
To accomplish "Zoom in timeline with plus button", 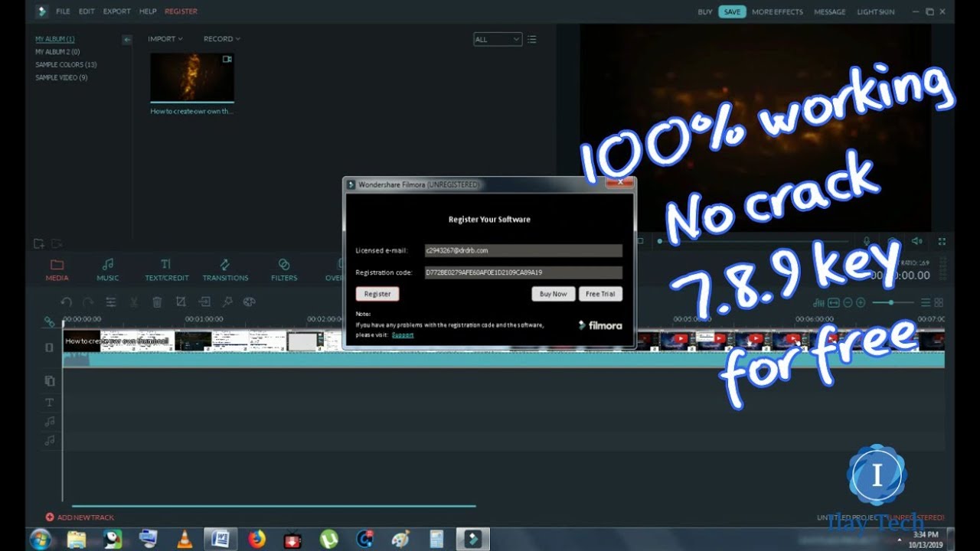I will coord(861,303).
